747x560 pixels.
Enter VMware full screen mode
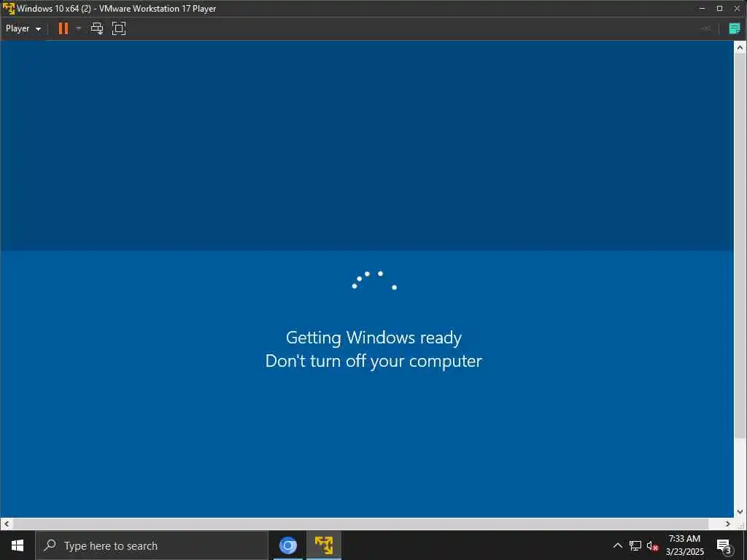(x=119, y=28)
